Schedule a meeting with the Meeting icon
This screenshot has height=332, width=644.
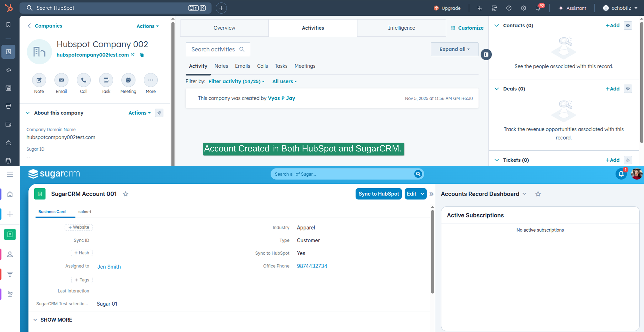coord(128,80)
